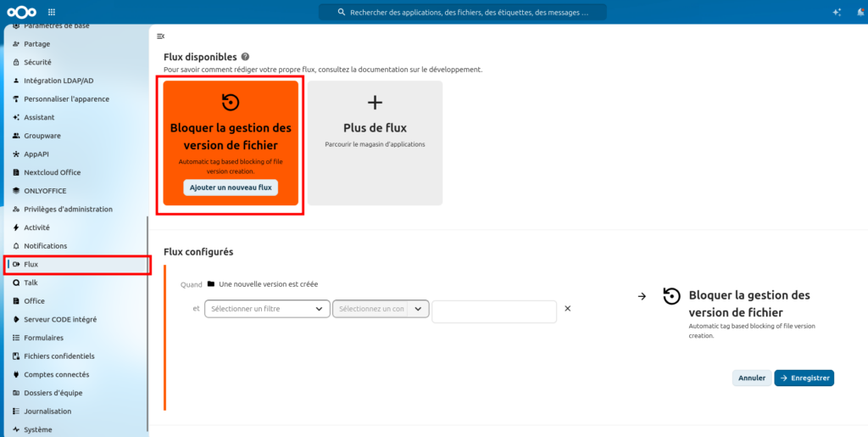868x437 pixels.
Task: Click the Personnaliser l'apparence brush icon
Action: 16,98
